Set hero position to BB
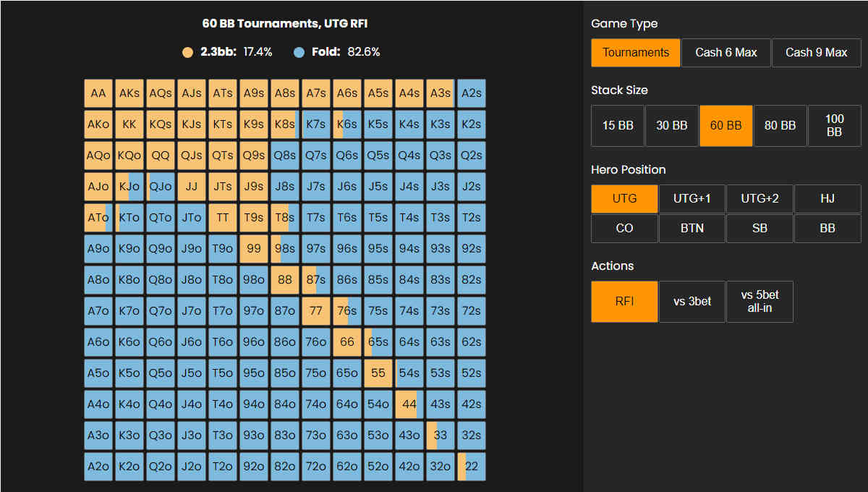The image size is (868, 492). click(x=827, y=229)
